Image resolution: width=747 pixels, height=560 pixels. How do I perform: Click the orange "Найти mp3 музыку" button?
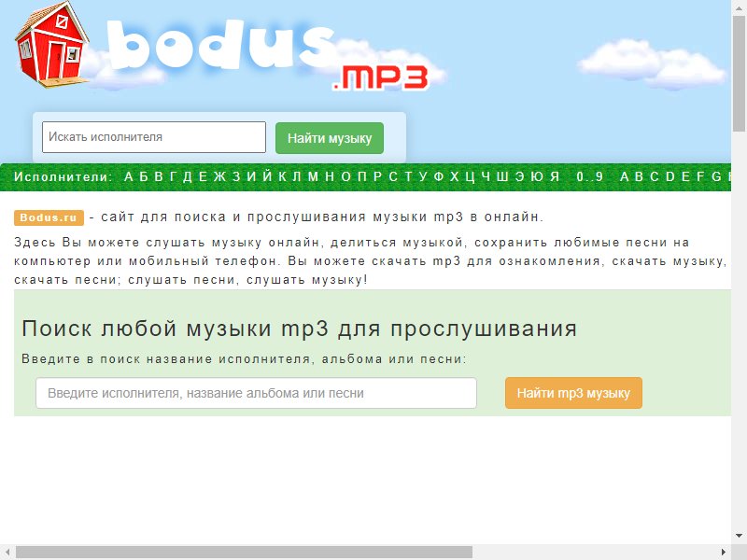(x=573, y=393)
